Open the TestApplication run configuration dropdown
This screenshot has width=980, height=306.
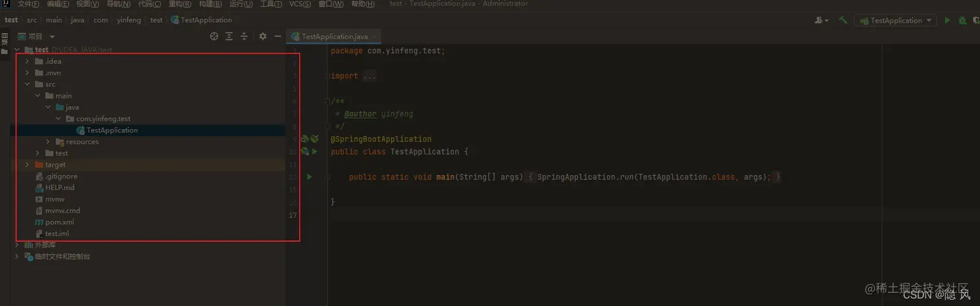(896, 20)
